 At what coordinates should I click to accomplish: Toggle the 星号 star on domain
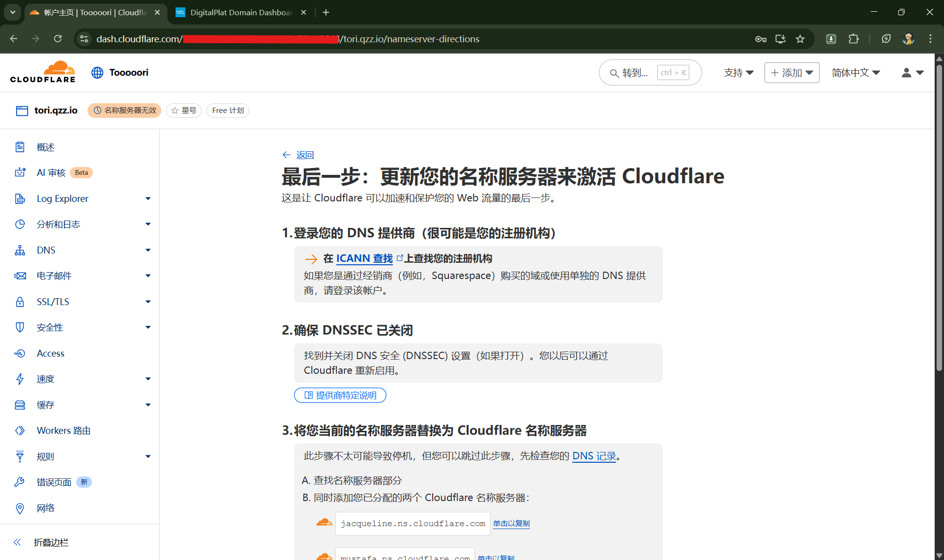click(x=184, y=111)
